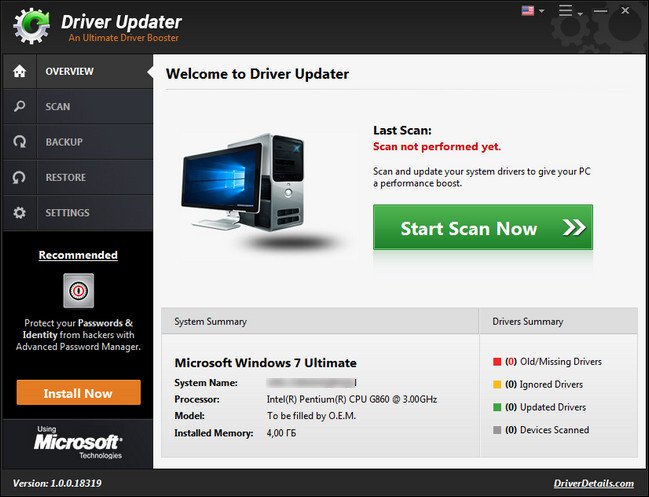The width and height of the screenshot is (649, 497).
Task: Expand the menu dropdown arrow
Action: click(580, 14)
